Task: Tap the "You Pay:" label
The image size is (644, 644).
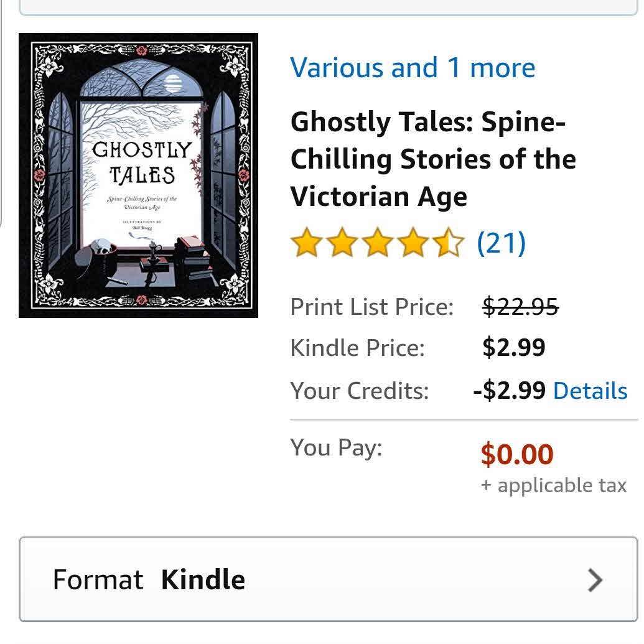Action: (336, 447)
